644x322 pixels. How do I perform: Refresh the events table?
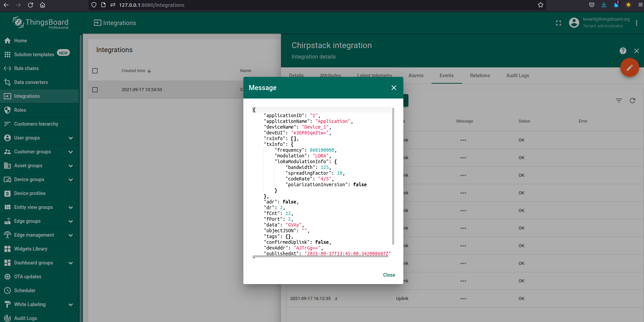pyautogui.click(x=632, y=101)
